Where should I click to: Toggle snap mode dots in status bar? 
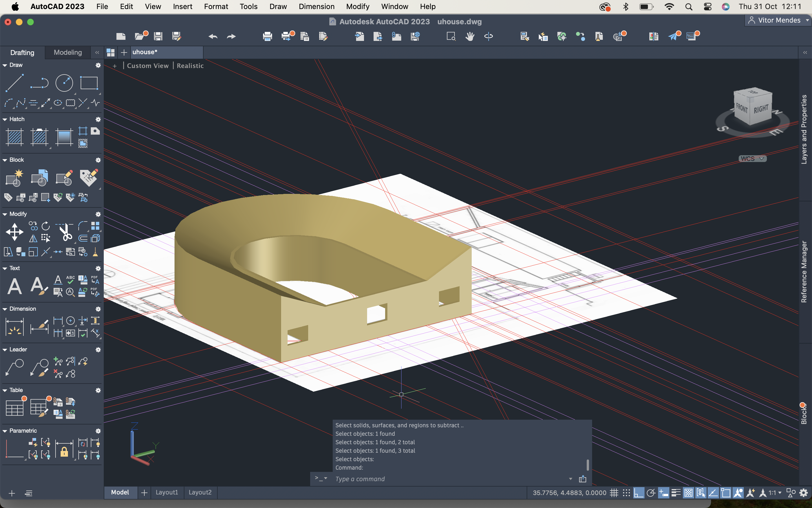[626, 493]
